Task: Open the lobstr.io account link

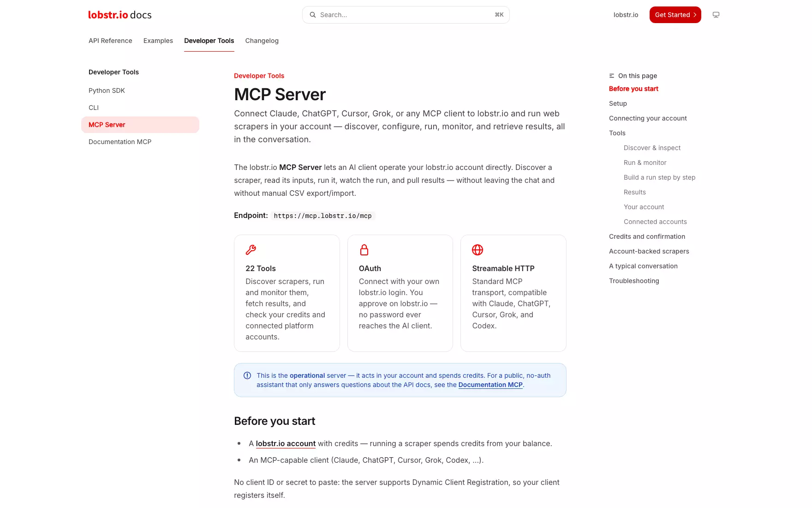Action: tap(286, 443)
